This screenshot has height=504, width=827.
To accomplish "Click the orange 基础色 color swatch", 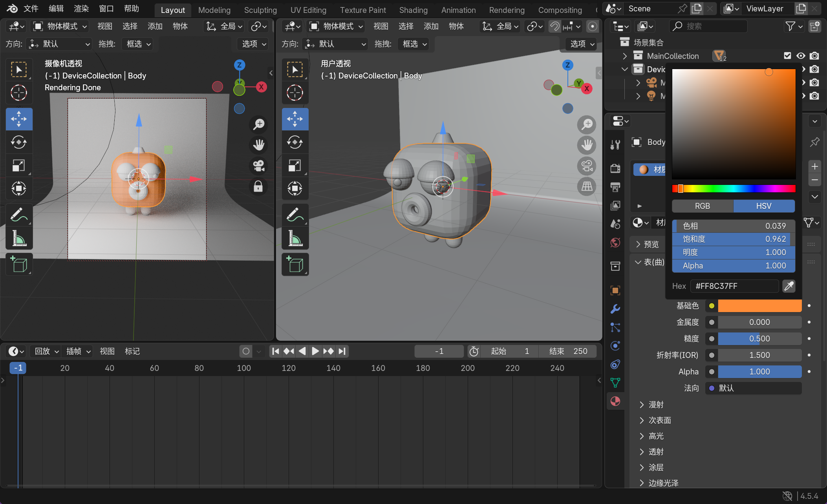I will coord(759,306).
